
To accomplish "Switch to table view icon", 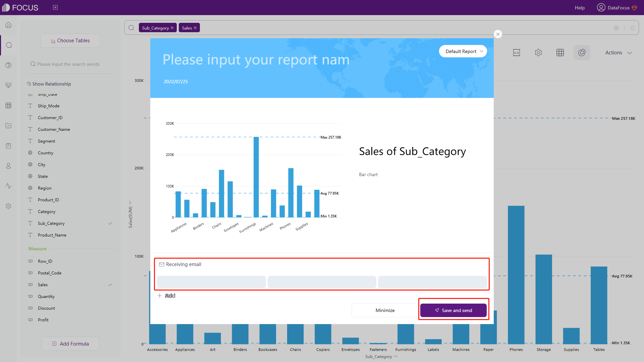I will pyautogui.click(x=560, y=53).
